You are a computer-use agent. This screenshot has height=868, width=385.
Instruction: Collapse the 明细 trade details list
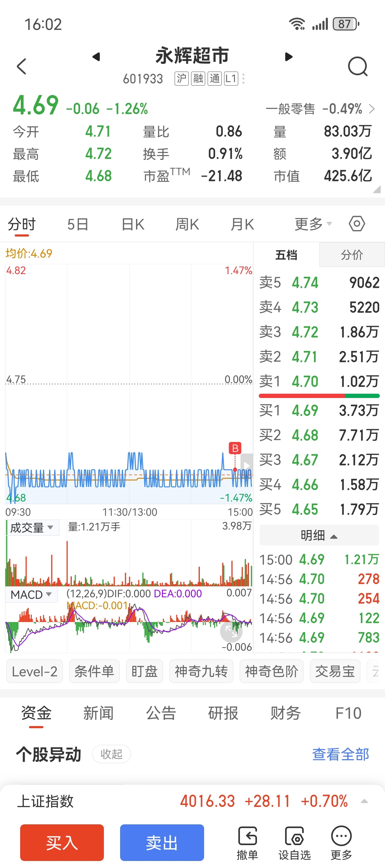point(319,535)
